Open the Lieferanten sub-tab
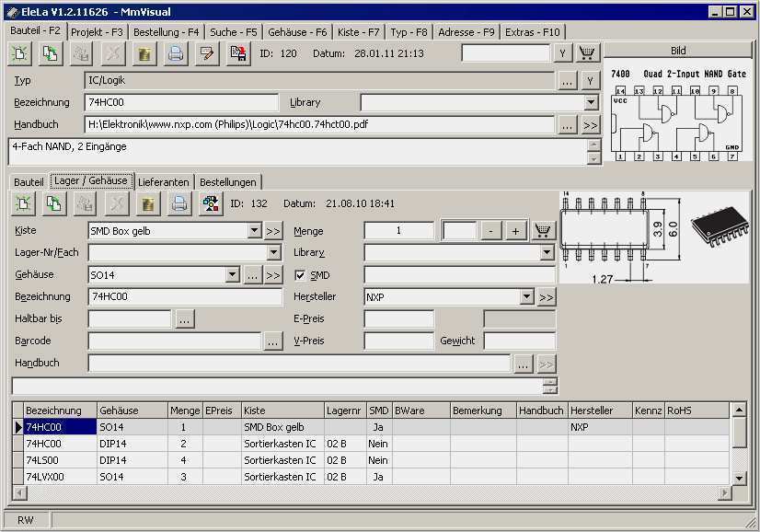Viewport: 760px width, 532px height. (x=164, y=182)
